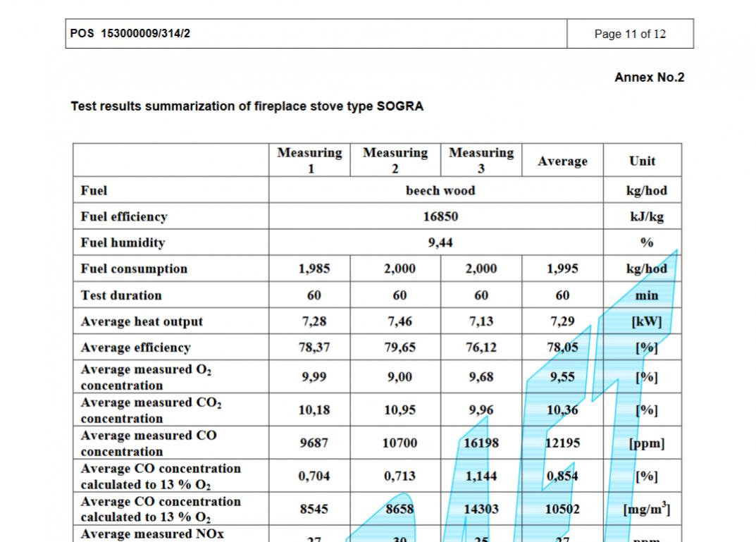The height and width of the screenshot is (542, 756).
Task: Click the Unit column header
Action: 642,161
